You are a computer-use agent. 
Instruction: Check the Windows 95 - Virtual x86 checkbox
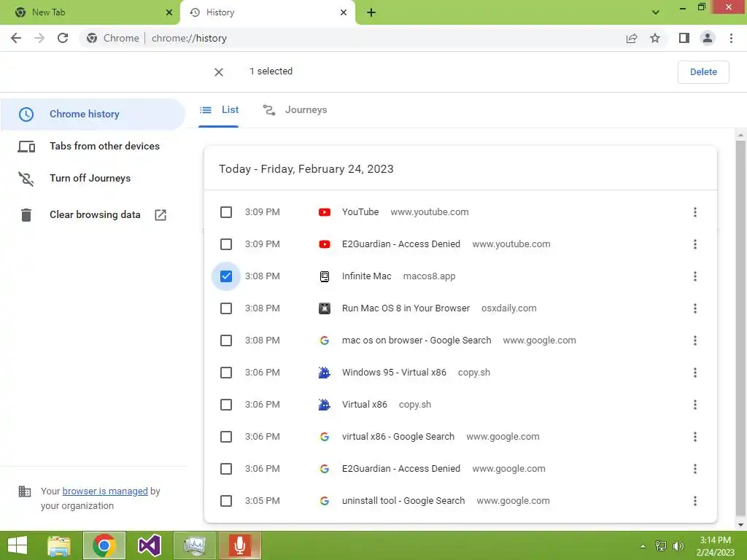pos(226,373)
